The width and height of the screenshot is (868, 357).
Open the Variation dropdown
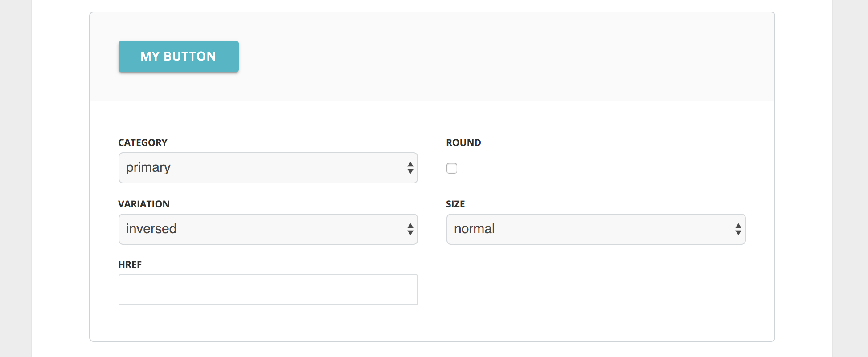[267, 229]
